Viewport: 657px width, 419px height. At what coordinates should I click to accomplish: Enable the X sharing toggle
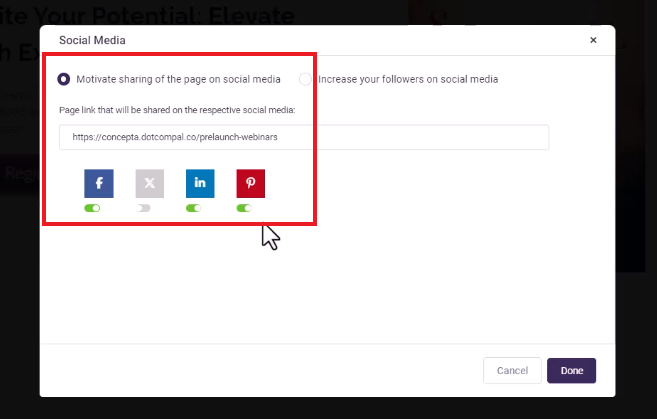tap(143, 208)
